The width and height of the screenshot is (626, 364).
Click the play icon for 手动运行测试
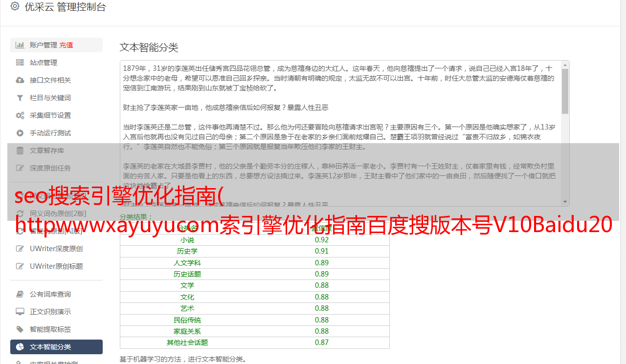(20, 133)
